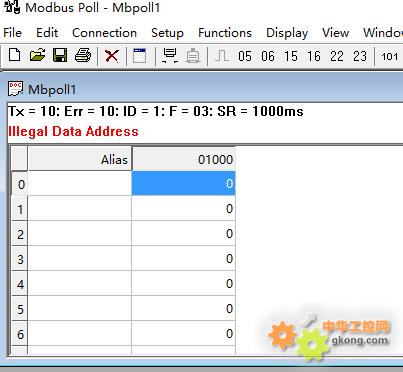Select the value cell in row 6
Screen dimensions: 403x372
(x=184, y=333)
